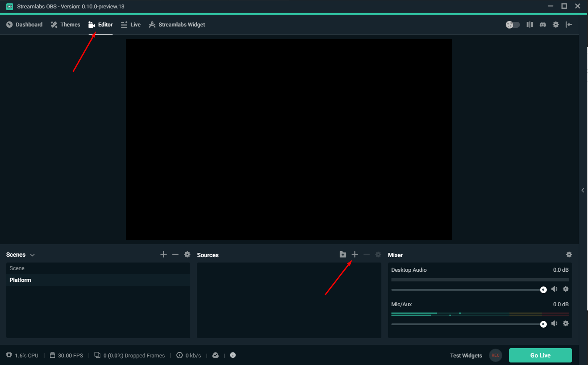
Task: Mute Desktop Audio speaker icon
Action: 554,289
